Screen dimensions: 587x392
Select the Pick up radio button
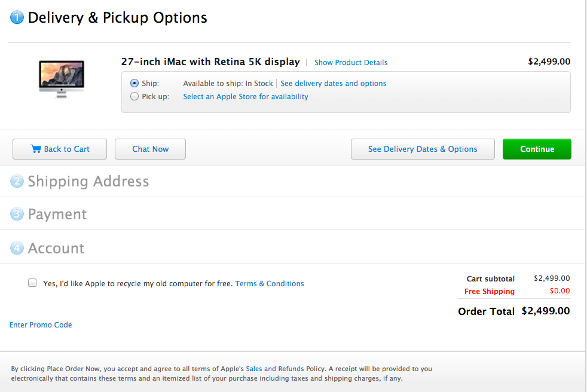pyautogui.click(x=134, y=96)
